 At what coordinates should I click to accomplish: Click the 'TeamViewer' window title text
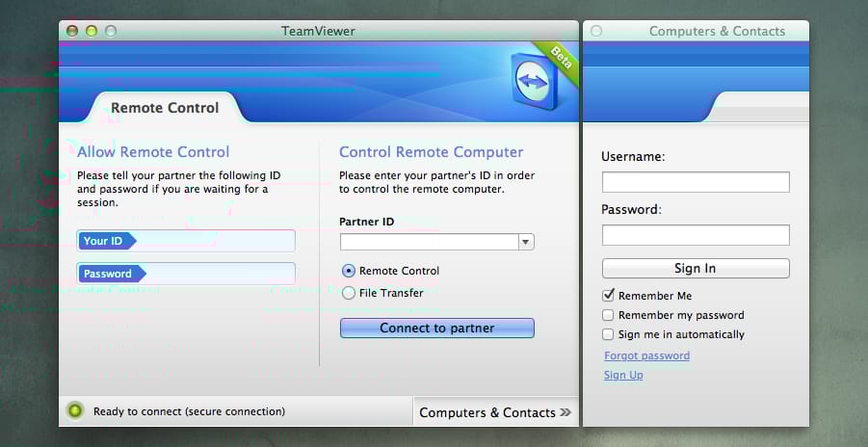[318, 31]
